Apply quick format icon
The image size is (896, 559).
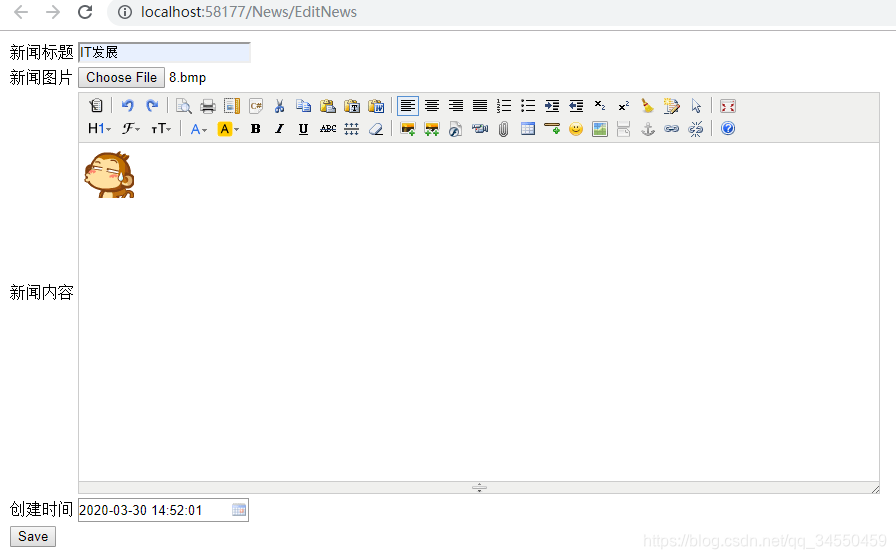pos(671,106)
